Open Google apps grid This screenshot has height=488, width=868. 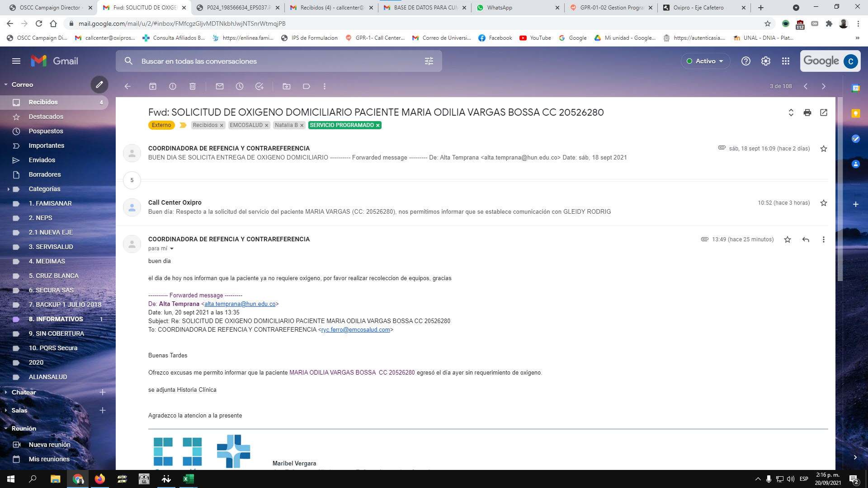point(786,61)
